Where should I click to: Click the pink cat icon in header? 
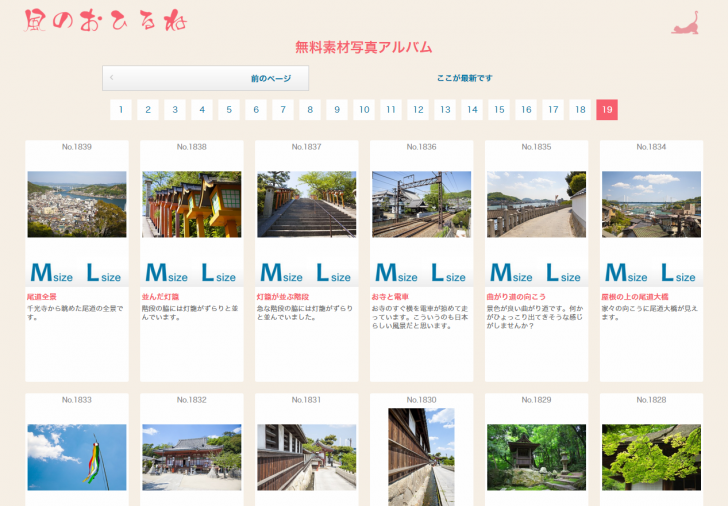pos(685,23)
